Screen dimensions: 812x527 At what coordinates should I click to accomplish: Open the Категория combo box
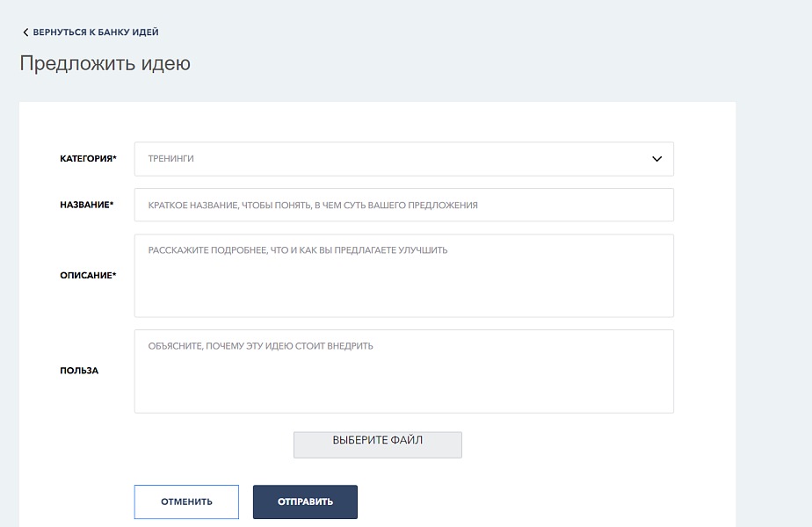(x=403, y=159)
